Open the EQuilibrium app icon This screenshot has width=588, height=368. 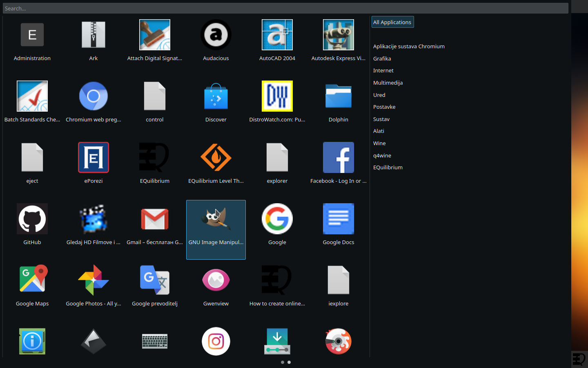coord(155,163)
